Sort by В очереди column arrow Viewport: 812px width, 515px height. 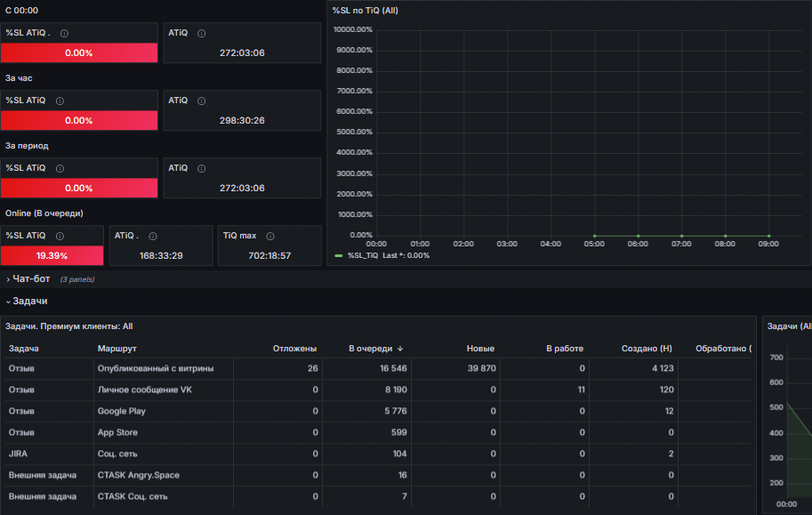400,349
